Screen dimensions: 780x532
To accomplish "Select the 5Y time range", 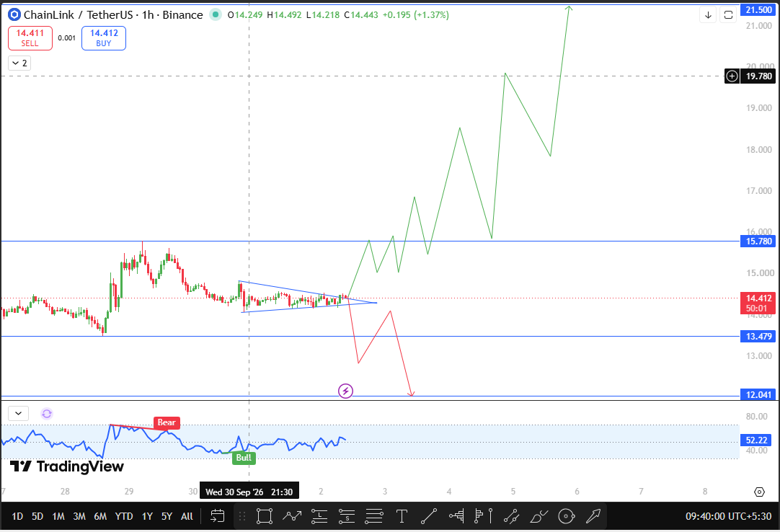I will [x=167, y=516].
